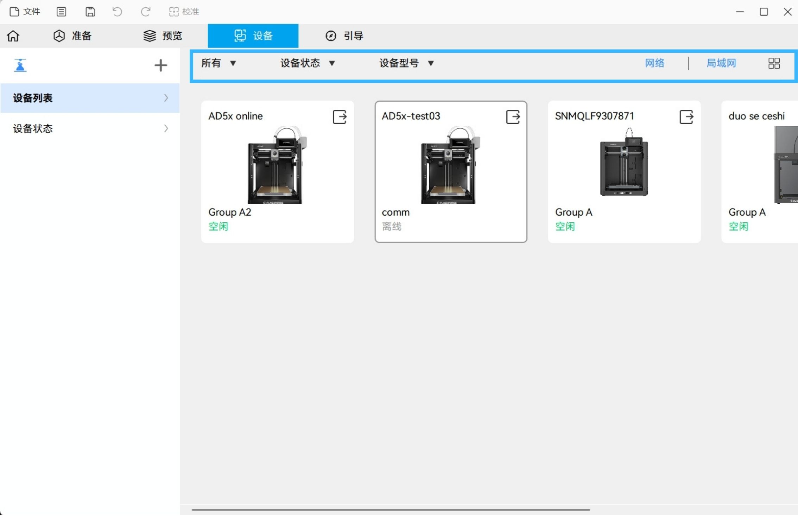Screen dimensions: 798x532
Task: Open the 所有 filter dropdown
Action: click(218, 63)
